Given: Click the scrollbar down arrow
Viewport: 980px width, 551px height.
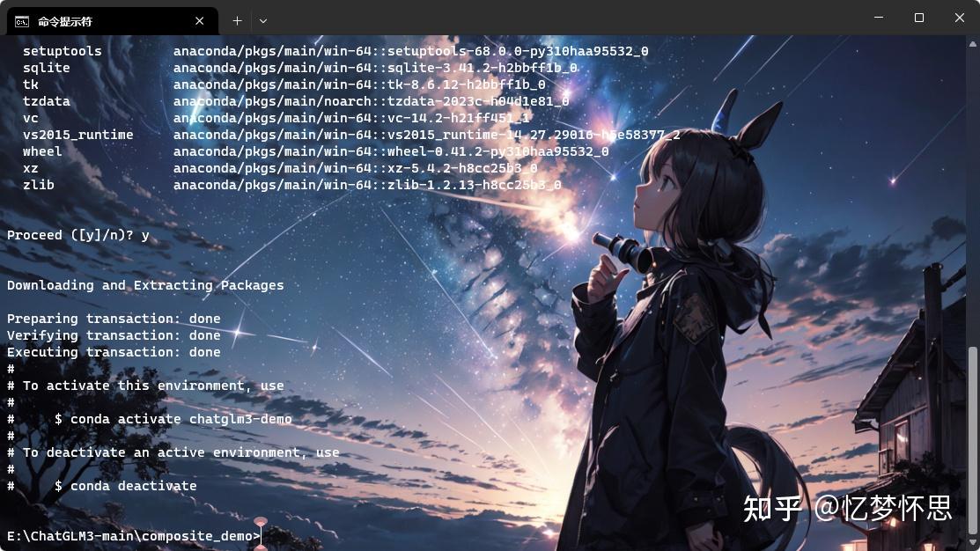Looking at the screenshot, I should click(972, 544).
